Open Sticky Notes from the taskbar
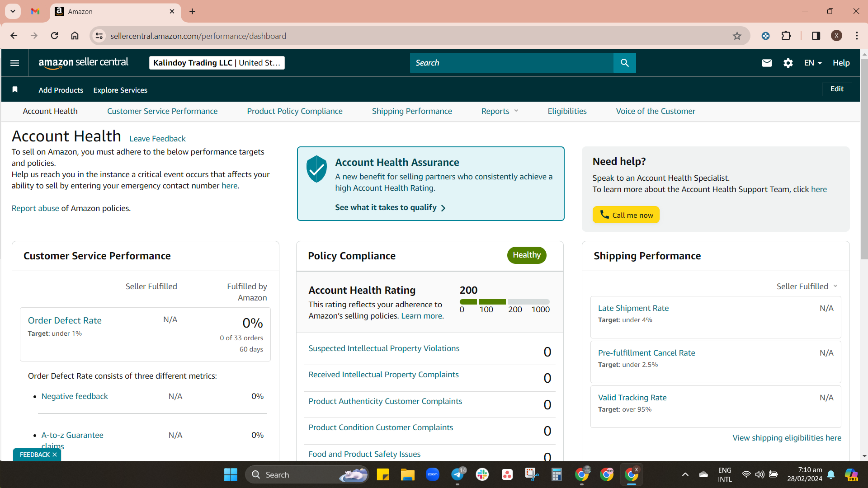This screenshot has height=488, width=868. [x=383, y=475]
